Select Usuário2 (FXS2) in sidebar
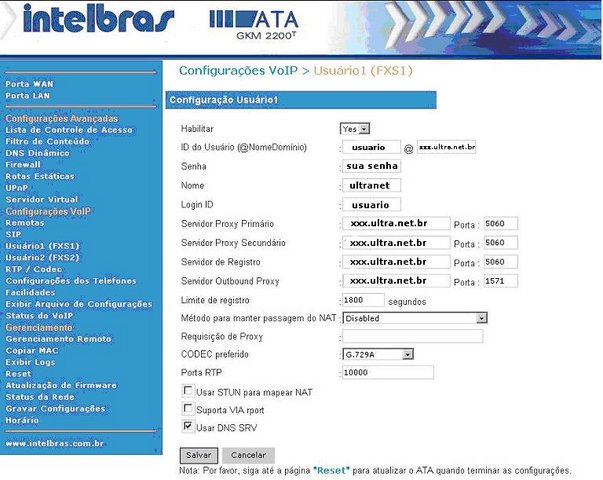Viewport: 603px width, 480px height. coord(42,258)
